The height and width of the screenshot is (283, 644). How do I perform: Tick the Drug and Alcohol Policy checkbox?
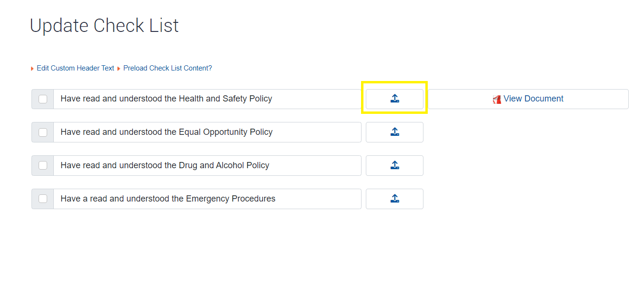pos(43,165)
